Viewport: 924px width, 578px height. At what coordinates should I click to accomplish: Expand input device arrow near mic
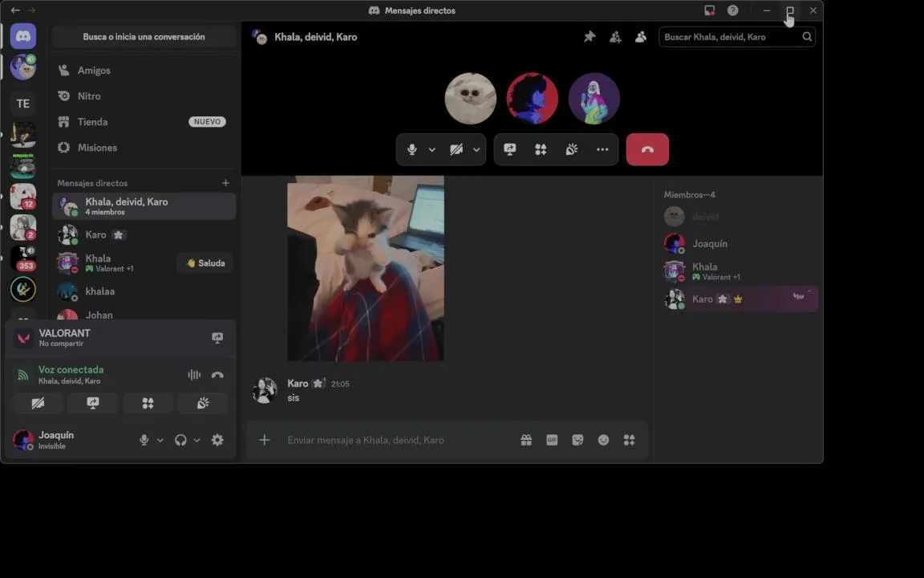[160, 440]
